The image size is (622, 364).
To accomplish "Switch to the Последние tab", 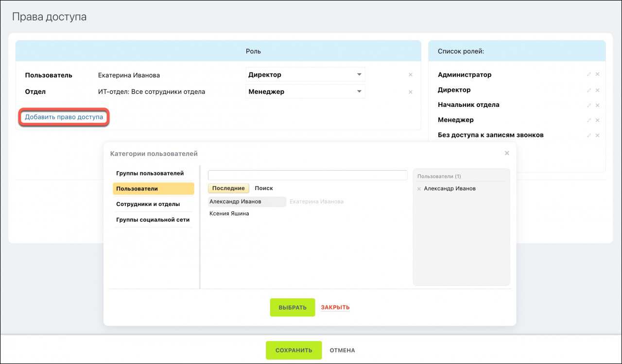I will tap(228, 188).
